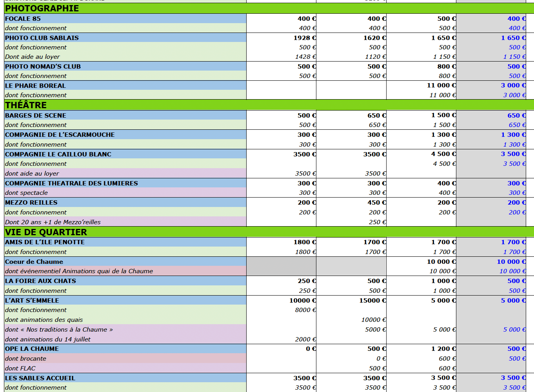Click the 'dont animations des quais' row label
534x392 pixels.
coord(44,319)
